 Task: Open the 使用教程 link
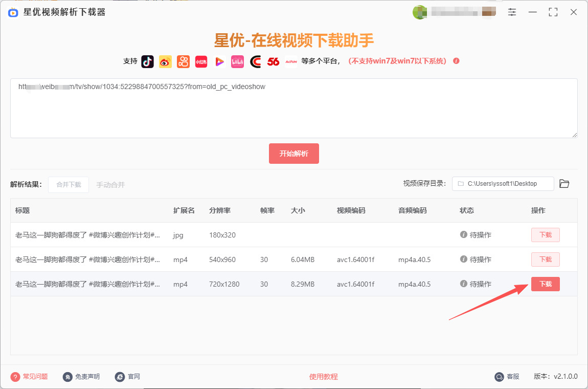point(324,377)
